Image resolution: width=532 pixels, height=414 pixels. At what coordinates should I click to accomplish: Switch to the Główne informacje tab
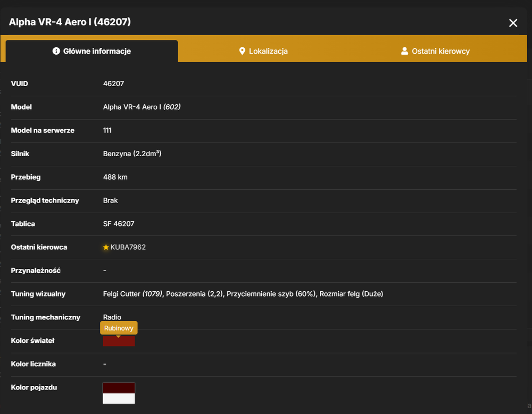(x=92, y=51)
